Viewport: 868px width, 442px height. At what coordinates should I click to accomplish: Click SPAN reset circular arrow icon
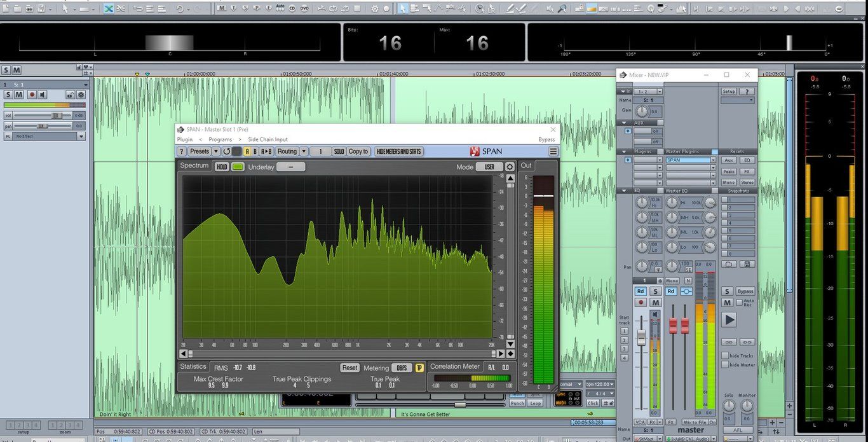click(x=226, y=151)
